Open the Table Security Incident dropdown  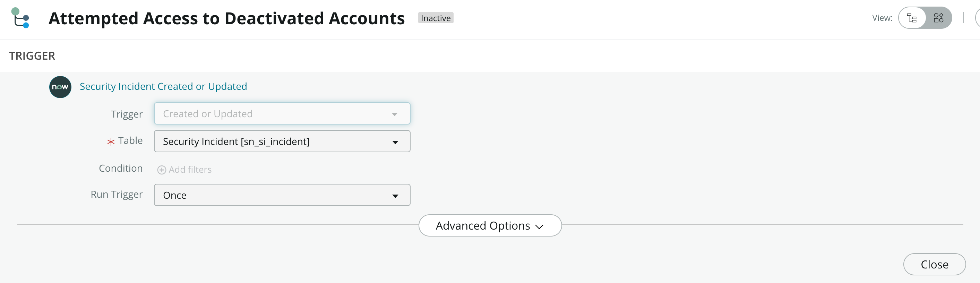pyautogui.click(x=282, y=141)
